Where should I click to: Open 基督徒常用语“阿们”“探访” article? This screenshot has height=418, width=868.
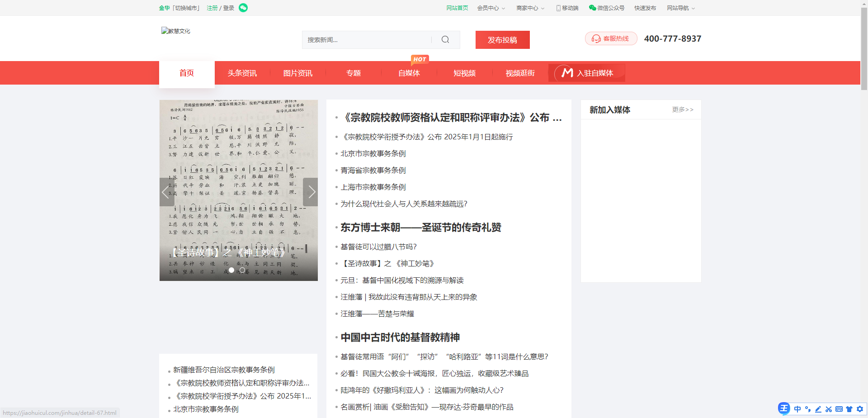pyautogui.click(x=444, y=356)
